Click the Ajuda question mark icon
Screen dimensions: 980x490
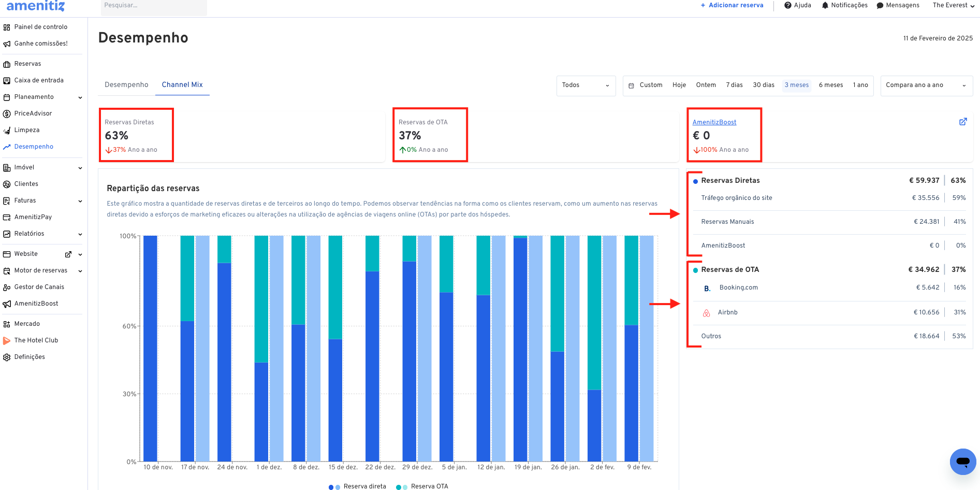788,5
